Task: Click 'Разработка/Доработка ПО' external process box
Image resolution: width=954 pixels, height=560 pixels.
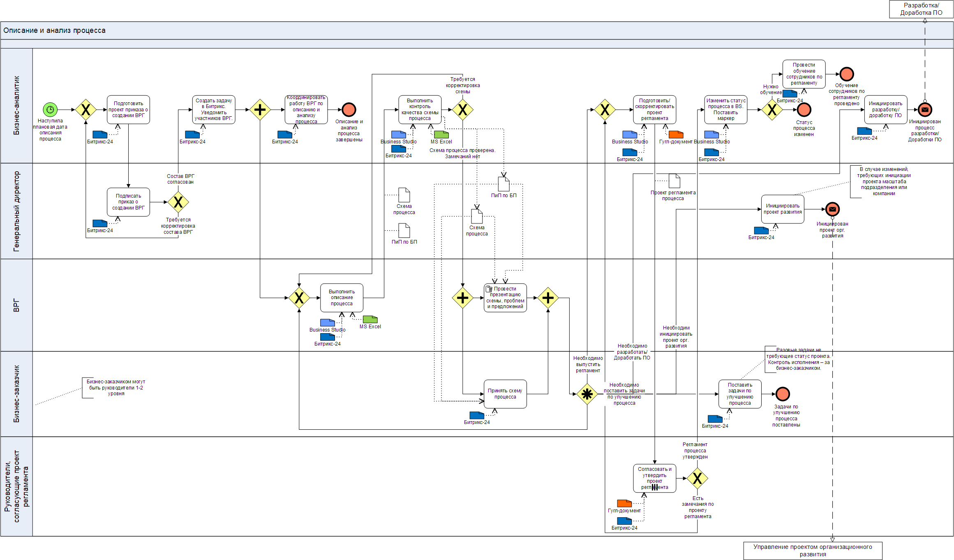Action: click(x=921, y=9)
